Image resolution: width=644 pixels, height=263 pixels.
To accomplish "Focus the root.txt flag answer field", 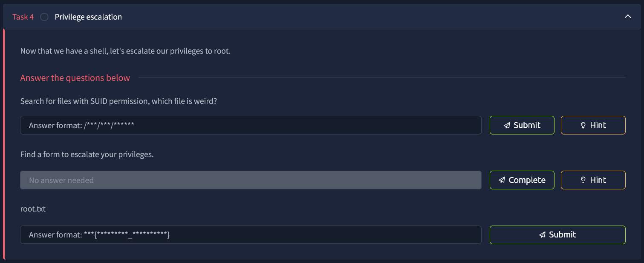I will click(251, 234).
